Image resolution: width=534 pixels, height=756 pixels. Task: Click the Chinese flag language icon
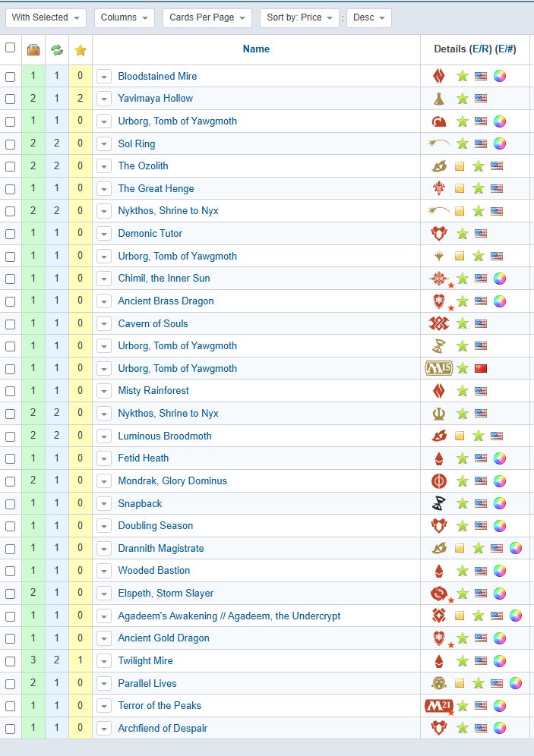481,369
